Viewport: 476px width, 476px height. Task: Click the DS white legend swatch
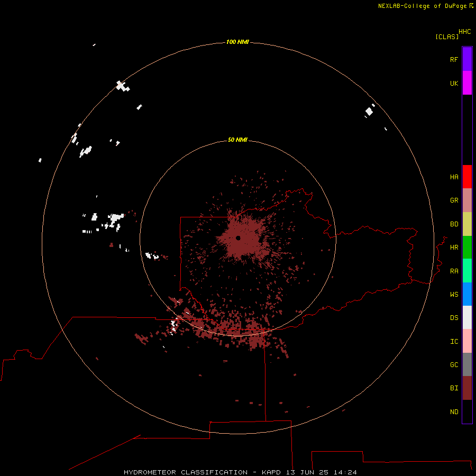point(467,317)
